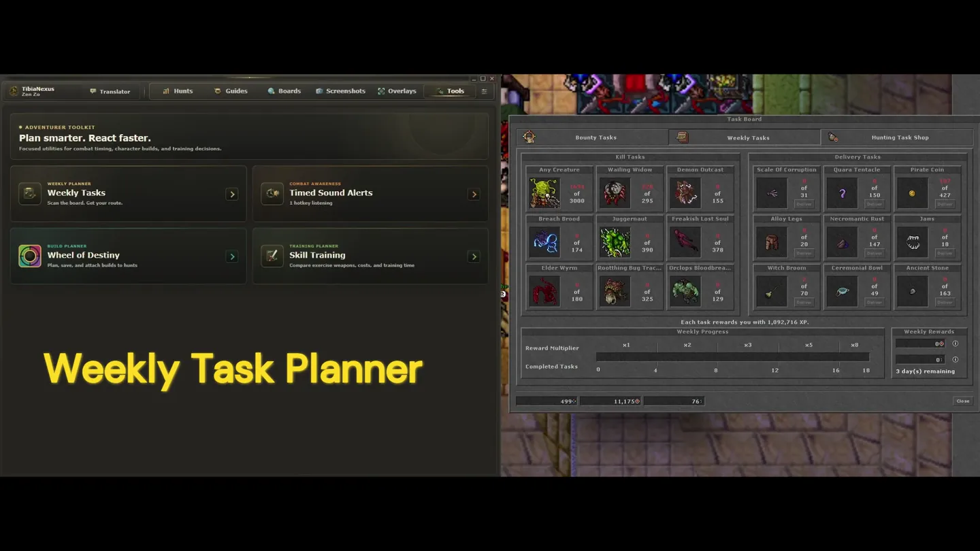Select the Wailing Widow creature image
980x551 pixels.
coord(615,193)
